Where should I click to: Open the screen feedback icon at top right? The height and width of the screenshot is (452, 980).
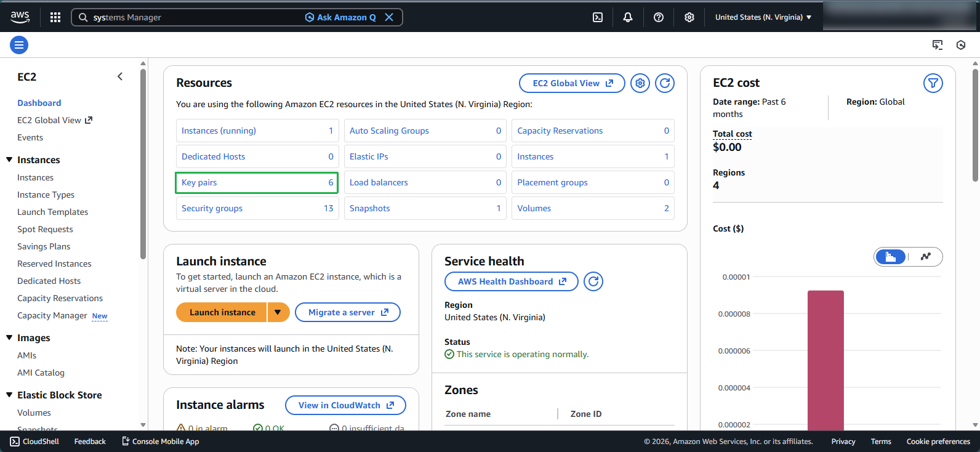938,45
